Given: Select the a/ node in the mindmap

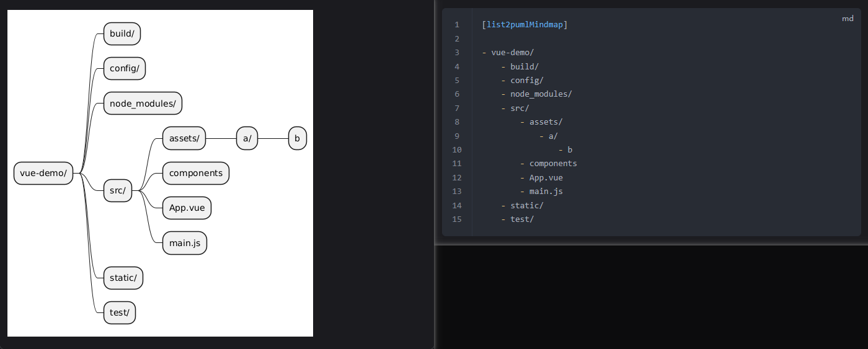Looking at the screenshot, I should pos(247,138).
